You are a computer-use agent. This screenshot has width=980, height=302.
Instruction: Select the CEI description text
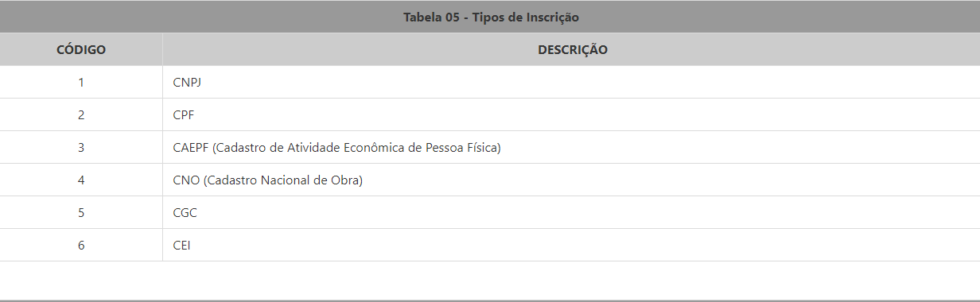181,245
